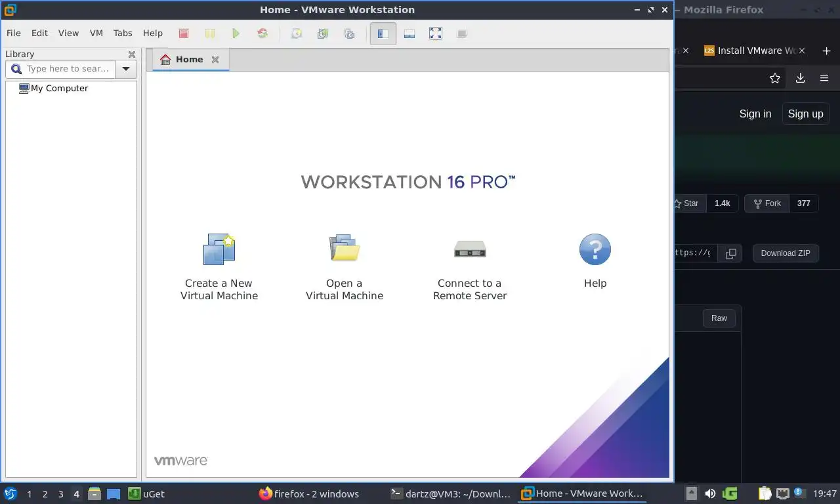Click the tray eject media icon
This screenshot has width=840, height=504.
point(691,493)
